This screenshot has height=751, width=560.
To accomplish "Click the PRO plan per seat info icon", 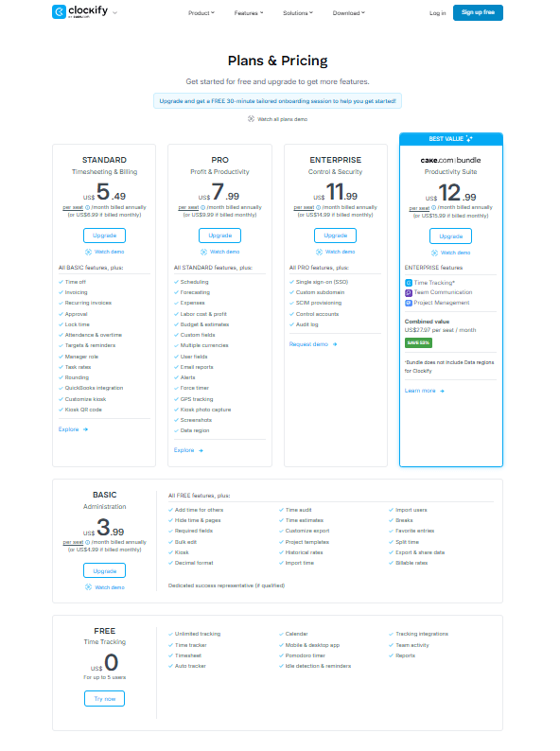I will [203, 208].
